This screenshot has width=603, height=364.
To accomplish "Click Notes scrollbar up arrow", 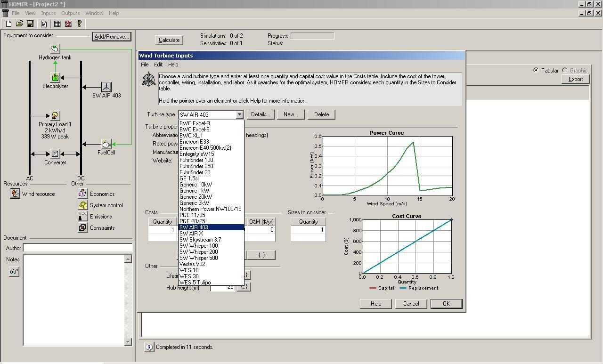I will [x=128, y=259].
